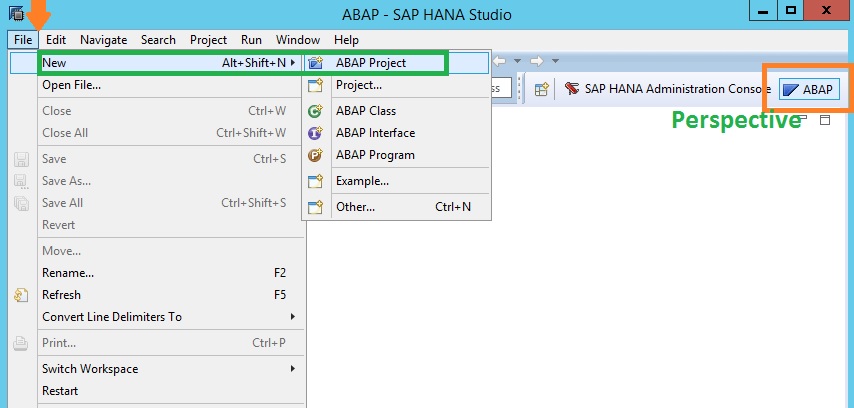Click the ABAP Project icon in submenu

coord(315,63)
